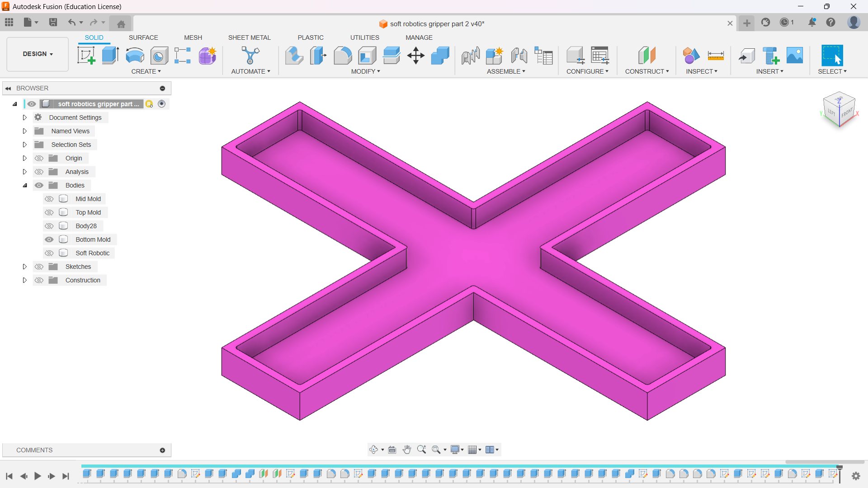Hide the Bottom Mold body
The width and height of the screenshot is (868, 488).
(49, 239)
